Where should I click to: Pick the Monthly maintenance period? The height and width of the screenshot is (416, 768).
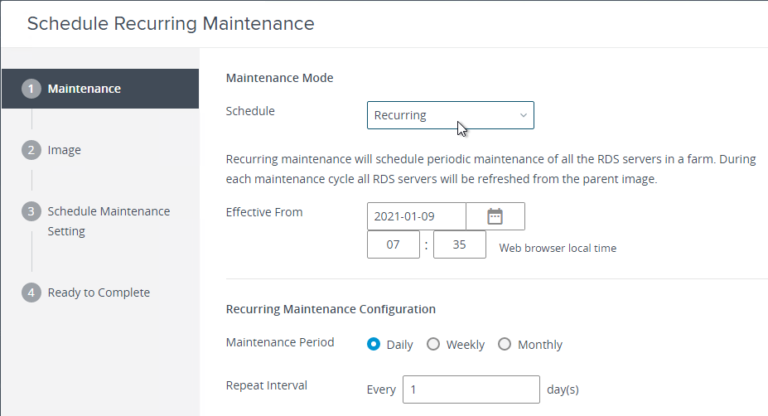pos(504,344)
